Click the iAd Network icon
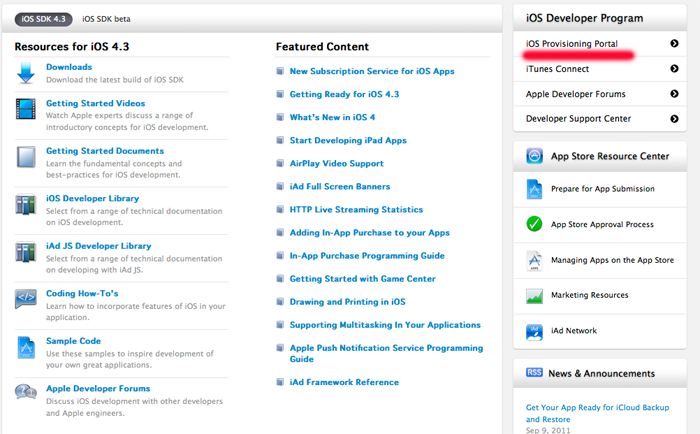Viewport: 700px width, 434px height. 534,332
